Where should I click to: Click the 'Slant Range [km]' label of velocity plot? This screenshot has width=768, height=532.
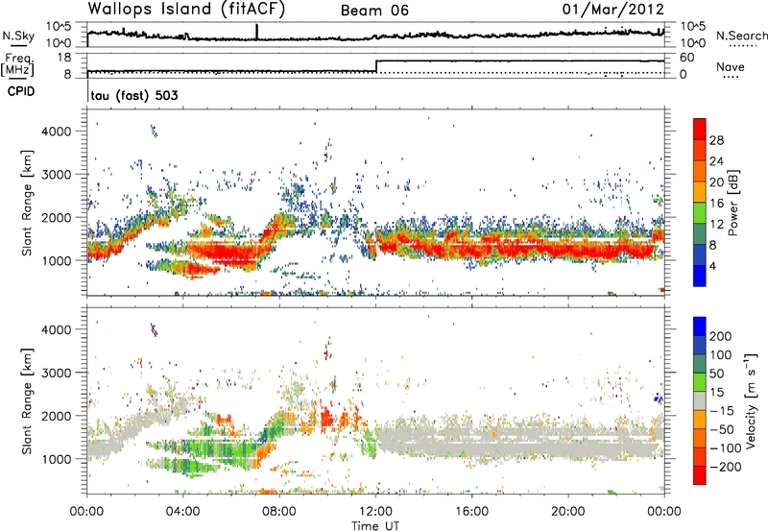click(28, 400)
